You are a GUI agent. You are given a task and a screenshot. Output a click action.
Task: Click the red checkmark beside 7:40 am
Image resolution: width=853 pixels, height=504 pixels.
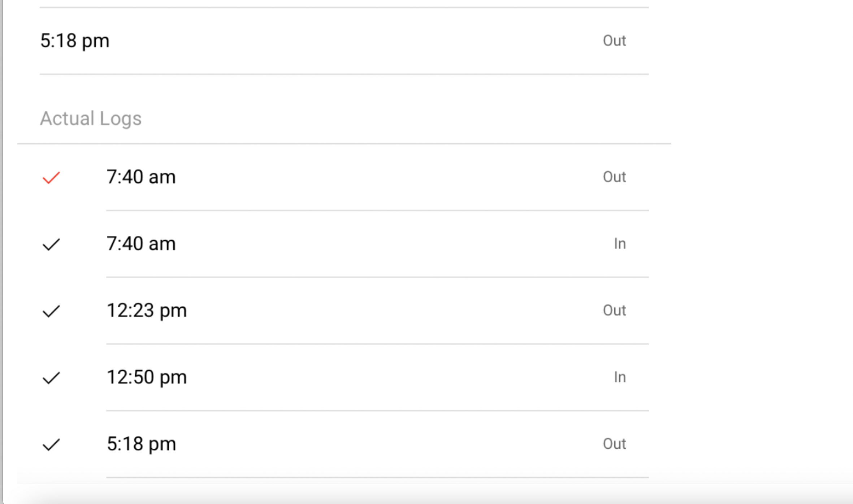click(51, 178)
